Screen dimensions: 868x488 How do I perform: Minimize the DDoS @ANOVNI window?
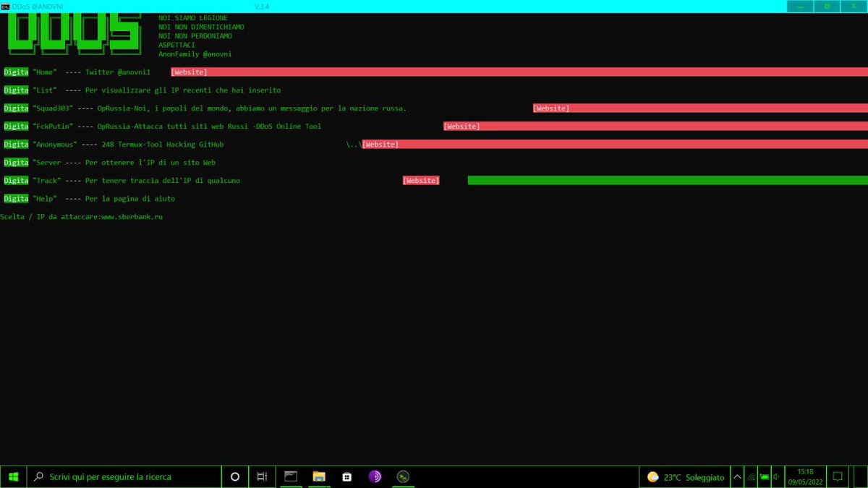point(800,7)
